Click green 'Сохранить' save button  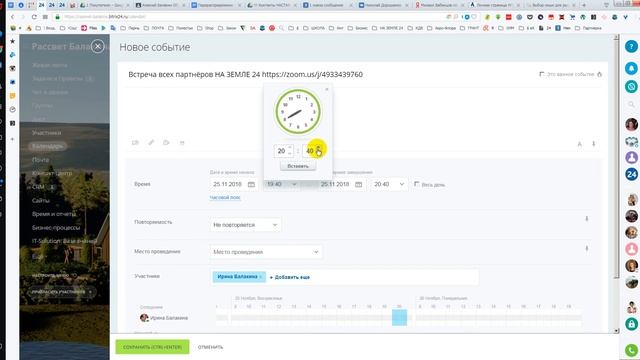click(152, 347)
